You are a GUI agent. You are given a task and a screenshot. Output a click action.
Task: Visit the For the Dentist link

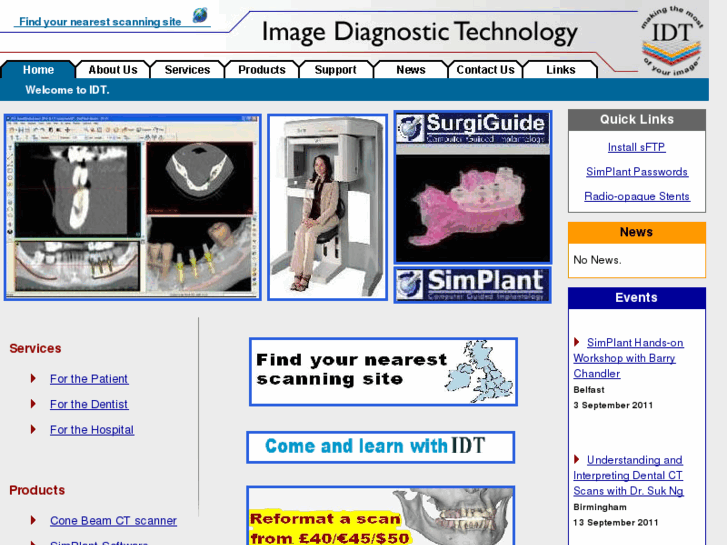point(89,404)
